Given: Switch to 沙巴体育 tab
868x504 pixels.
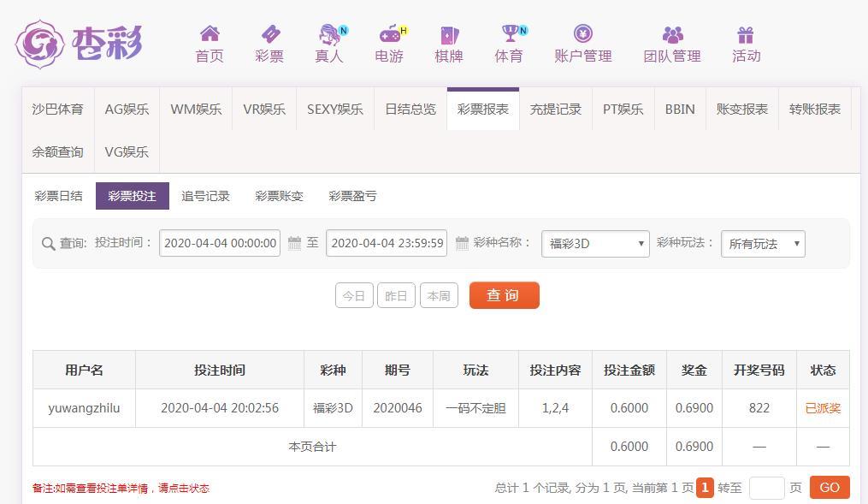Looking at the screenshot, I should [x=57, y=110].
